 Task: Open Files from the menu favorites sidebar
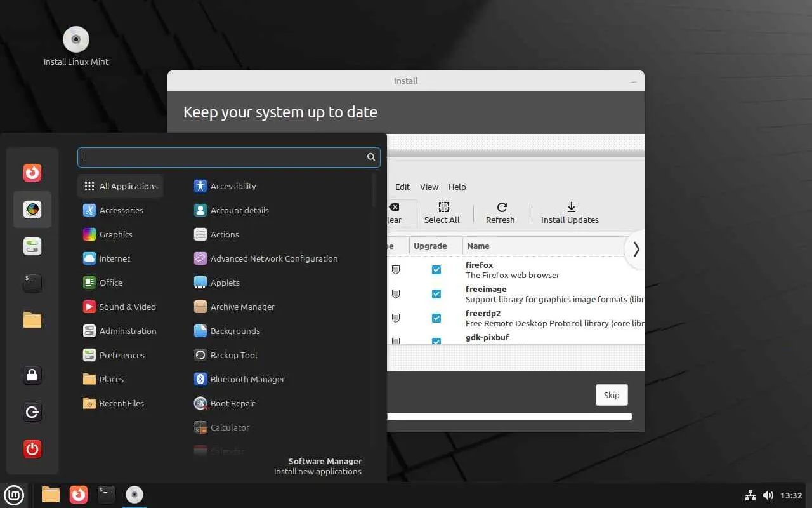[32, 320]
